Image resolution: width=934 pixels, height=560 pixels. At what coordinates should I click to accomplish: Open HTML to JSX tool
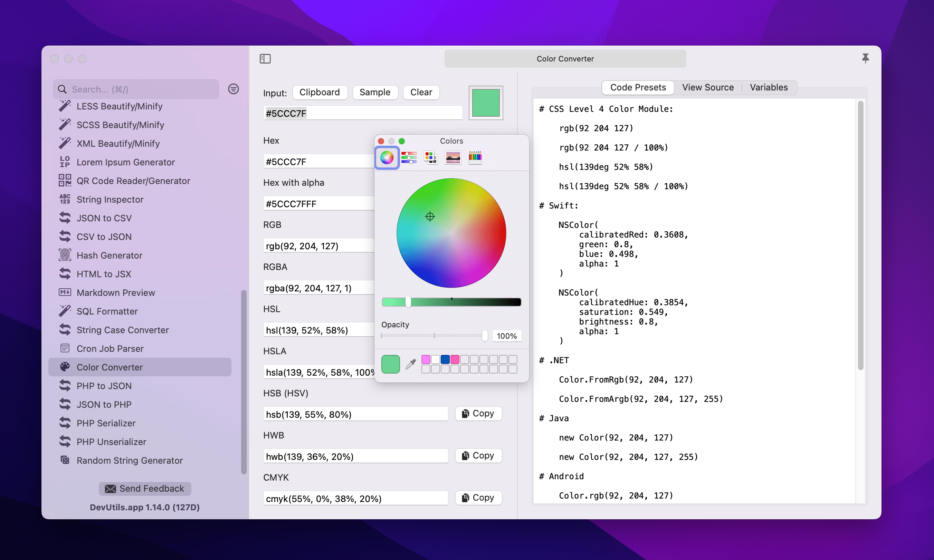140,274
